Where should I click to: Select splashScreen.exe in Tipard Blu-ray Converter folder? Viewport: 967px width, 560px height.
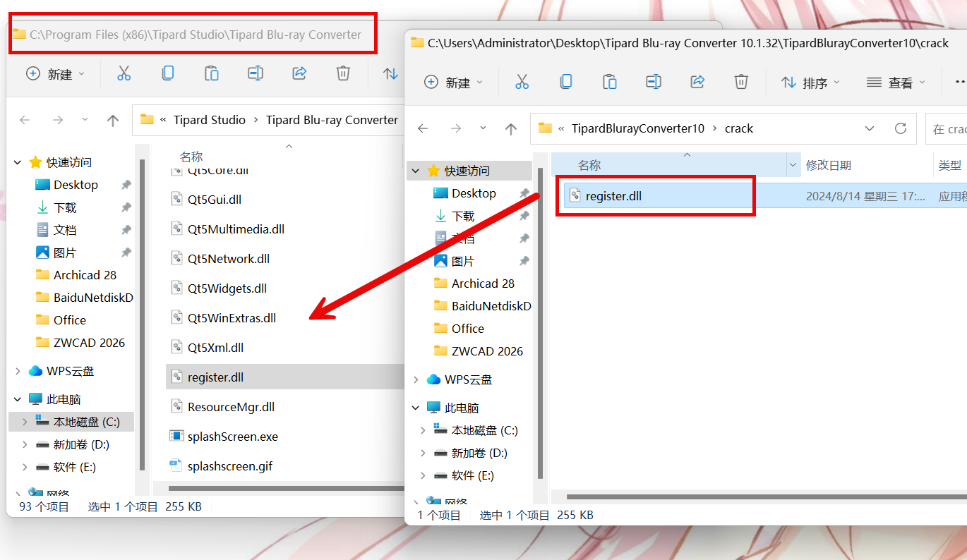pyautogui.click(x=232, y=437)
